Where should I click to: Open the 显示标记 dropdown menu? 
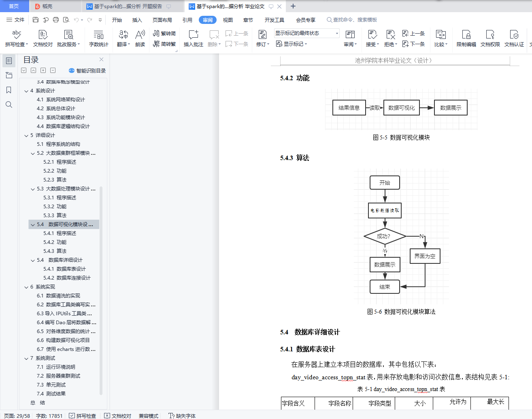pyautogui.click(x=292, y=44)
